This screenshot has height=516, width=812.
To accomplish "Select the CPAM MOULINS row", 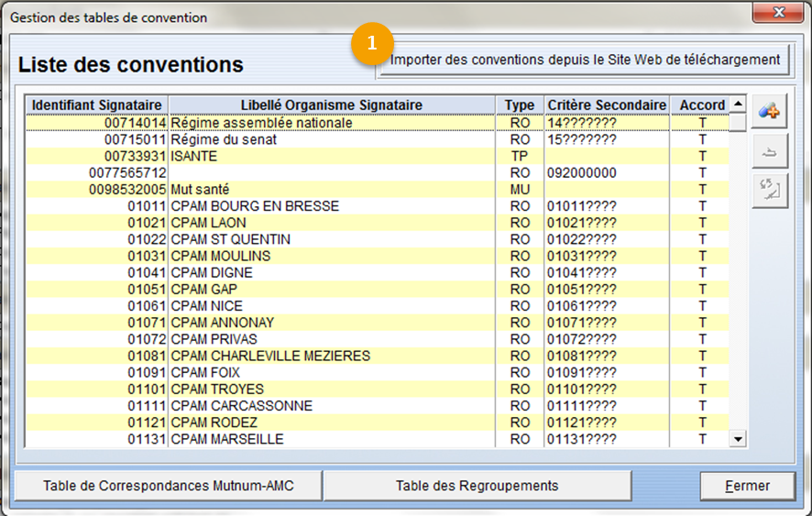I will 378,256.
